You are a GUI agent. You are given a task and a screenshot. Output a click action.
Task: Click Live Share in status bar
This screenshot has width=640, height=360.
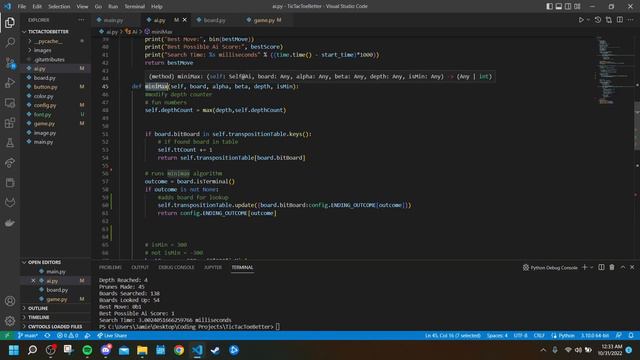[112, 336]
